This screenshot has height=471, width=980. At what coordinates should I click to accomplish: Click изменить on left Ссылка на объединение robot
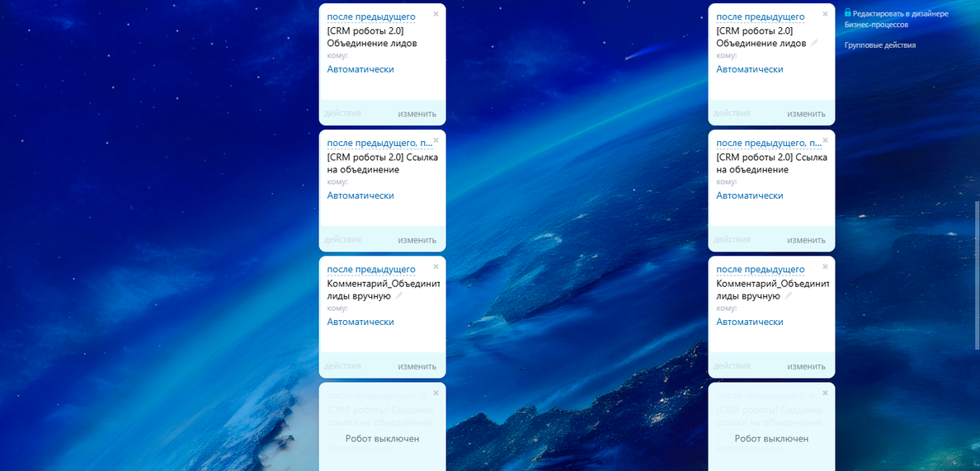[417, 240]
